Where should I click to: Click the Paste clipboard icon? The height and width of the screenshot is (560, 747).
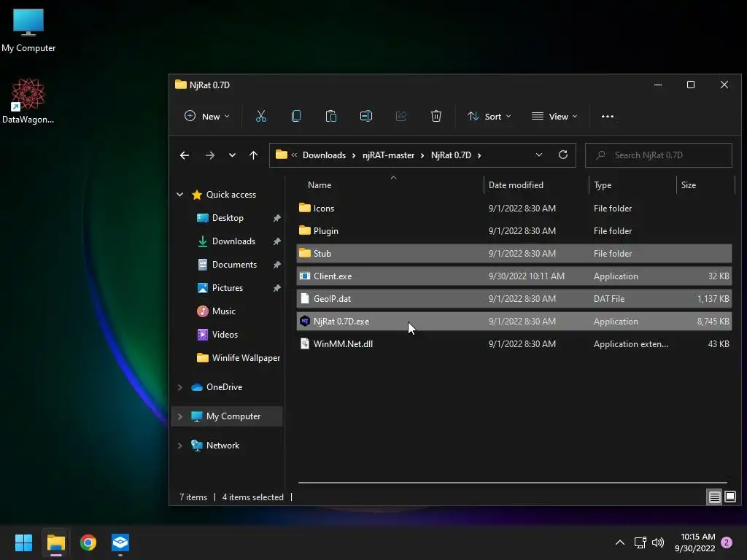(330, 116)
